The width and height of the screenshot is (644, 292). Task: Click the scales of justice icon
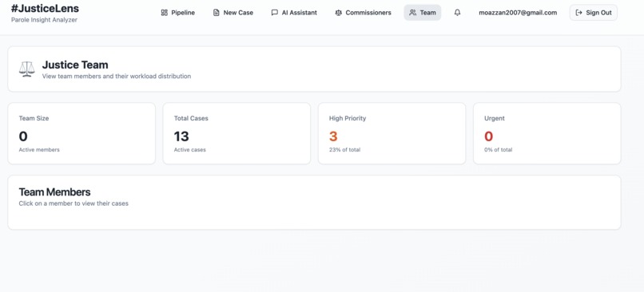26,69
